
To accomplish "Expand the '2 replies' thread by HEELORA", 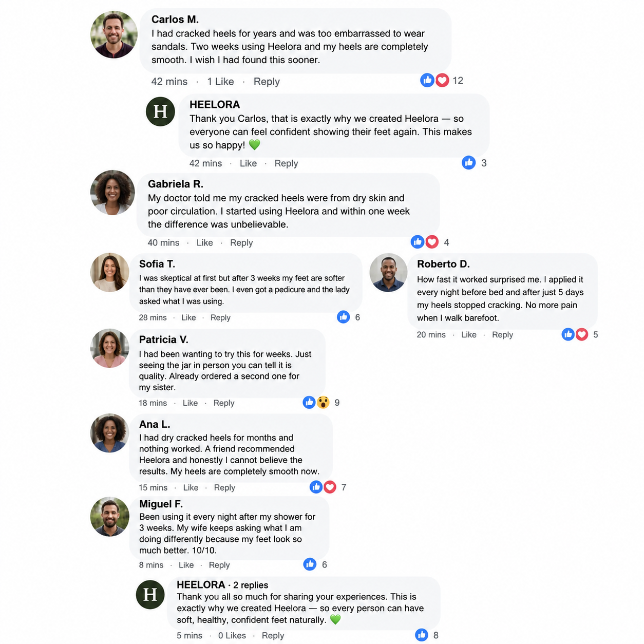I will tap(251, 585).
